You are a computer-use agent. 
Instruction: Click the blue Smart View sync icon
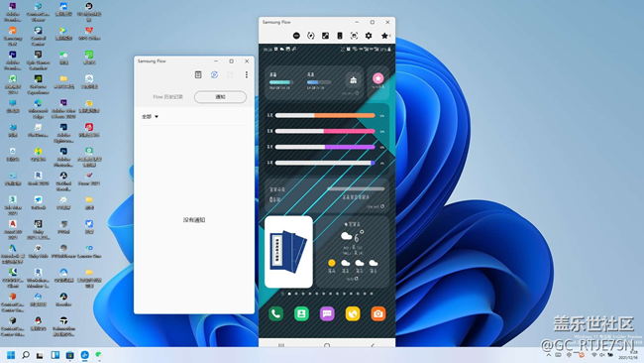click(x=214, y=74)
